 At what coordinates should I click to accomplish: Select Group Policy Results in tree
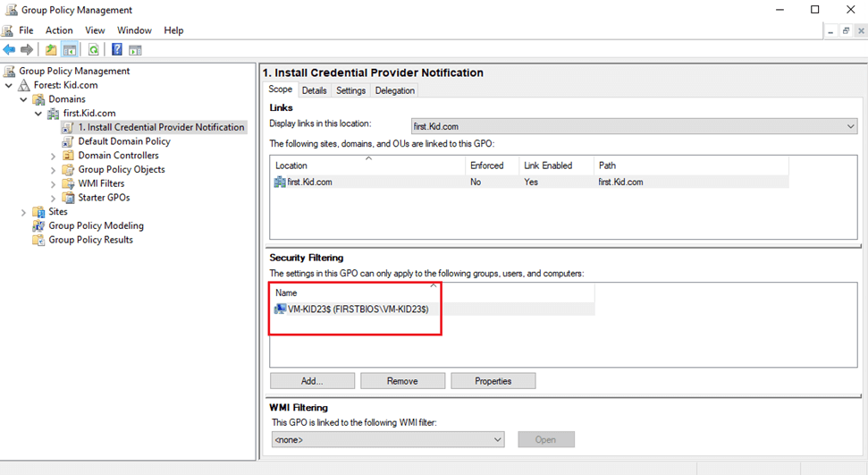(91, 240)
